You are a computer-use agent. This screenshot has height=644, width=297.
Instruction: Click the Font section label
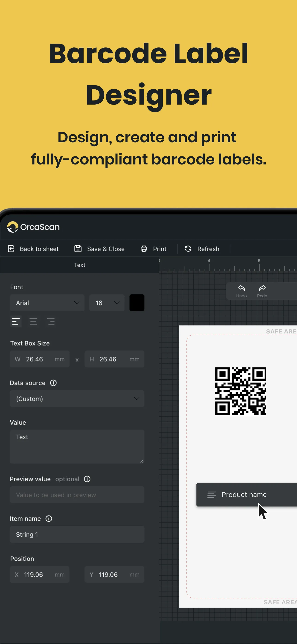17,287
